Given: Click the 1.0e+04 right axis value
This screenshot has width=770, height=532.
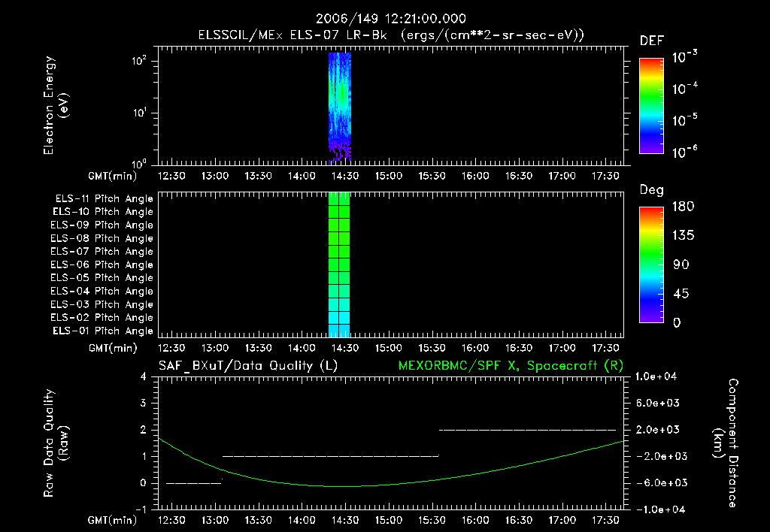Looking at the screenshot, I should [656, 377].
